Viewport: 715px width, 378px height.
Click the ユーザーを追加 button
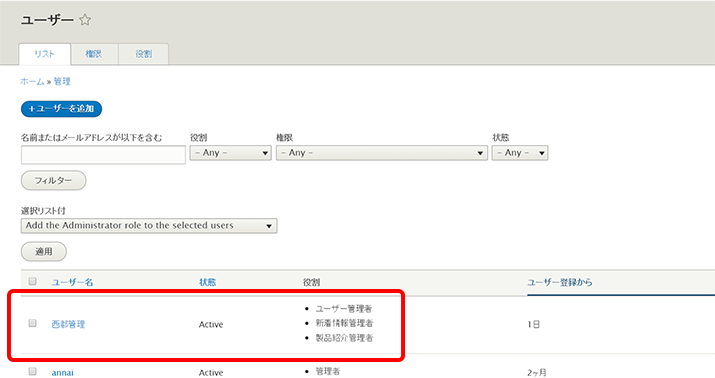[62, 109]
